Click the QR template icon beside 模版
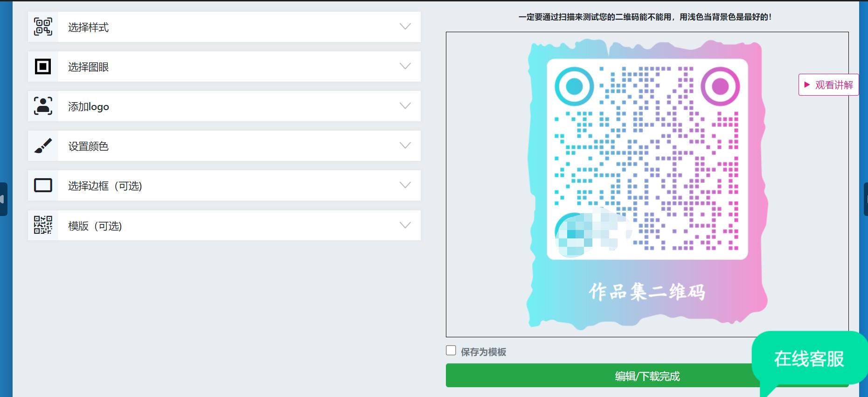The image size is (868, 397). [43, 225]
